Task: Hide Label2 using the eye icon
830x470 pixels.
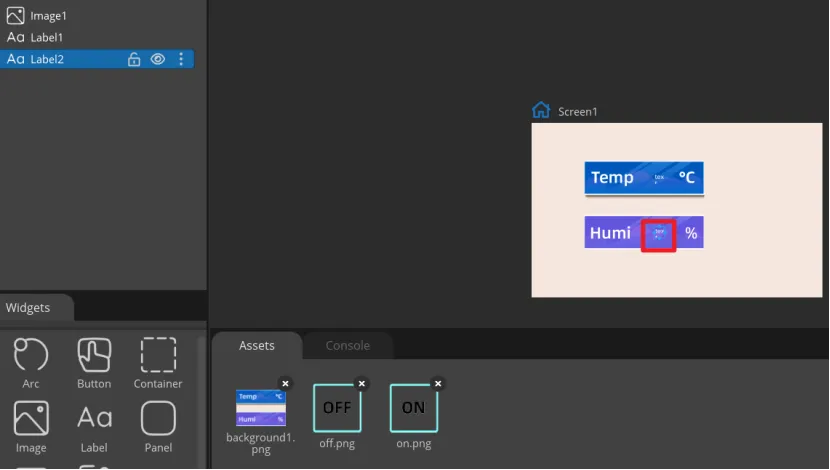Action: click(158, 60)
